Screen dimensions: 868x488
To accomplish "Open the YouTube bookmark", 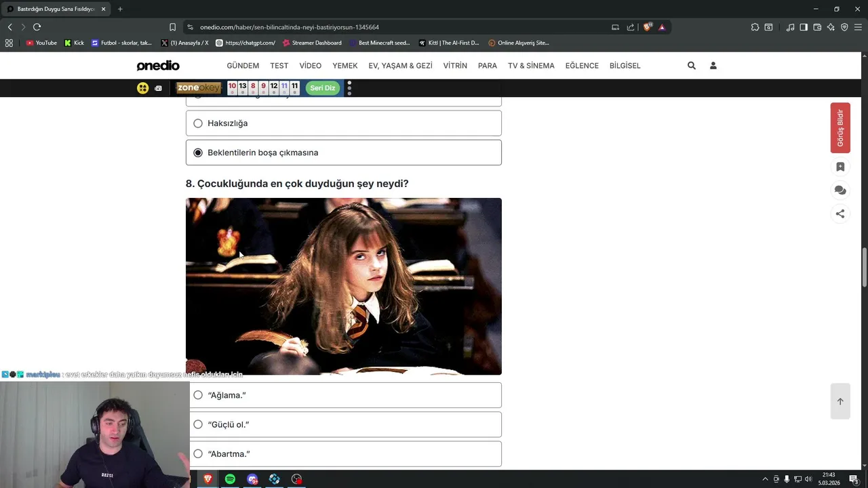I will (41, 43).
